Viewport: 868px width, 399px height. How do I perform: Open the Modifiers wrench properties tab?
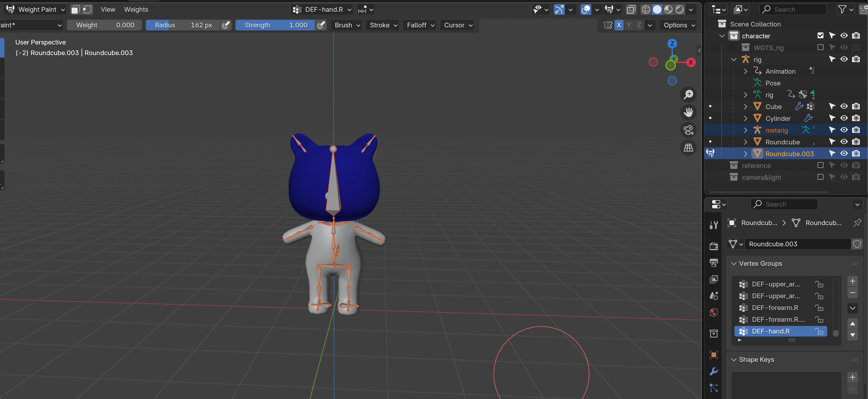click(x=714, y=371)
